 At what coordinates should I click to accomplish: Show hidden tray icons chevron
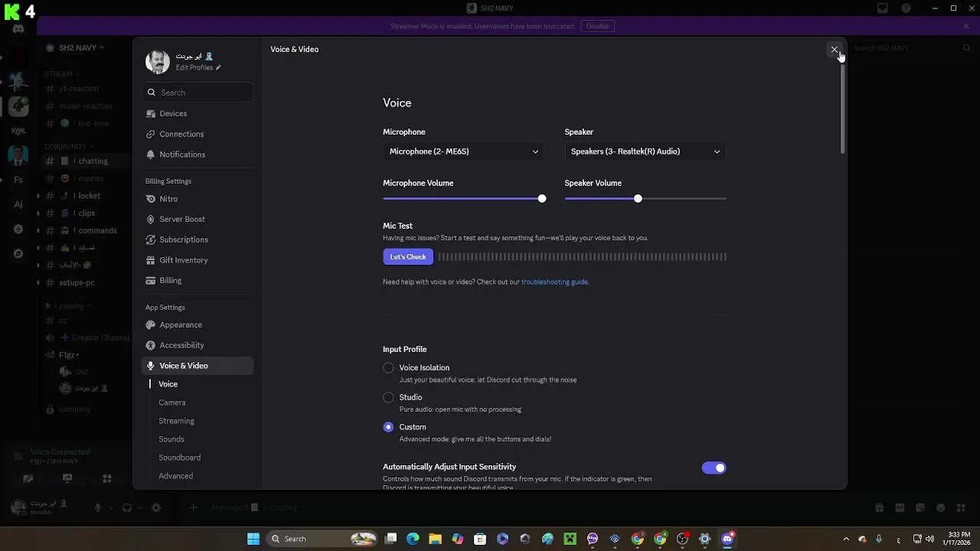tap(846, 539)
